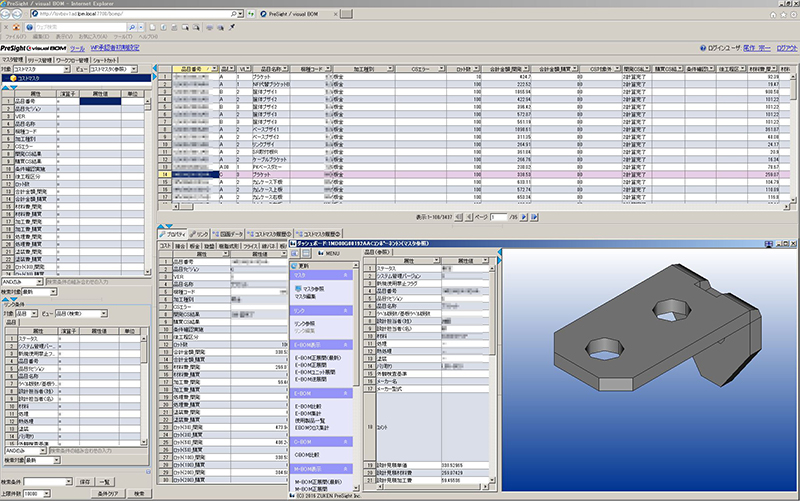Click マスタ編集 in dashboard menu
This screenshot has height=501, width=800.
tap(305, 296)
